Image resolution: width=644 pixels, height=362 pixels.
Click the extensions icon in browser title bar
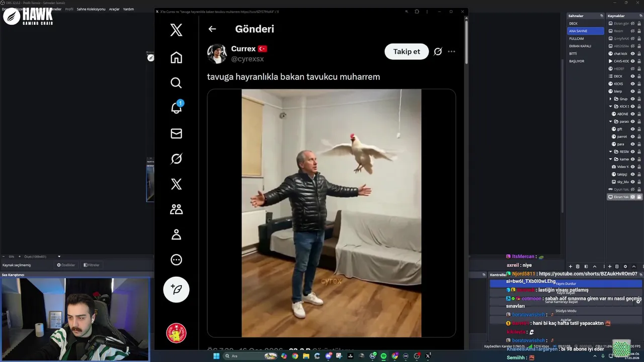pyautogui.click(x=417, y=12)
